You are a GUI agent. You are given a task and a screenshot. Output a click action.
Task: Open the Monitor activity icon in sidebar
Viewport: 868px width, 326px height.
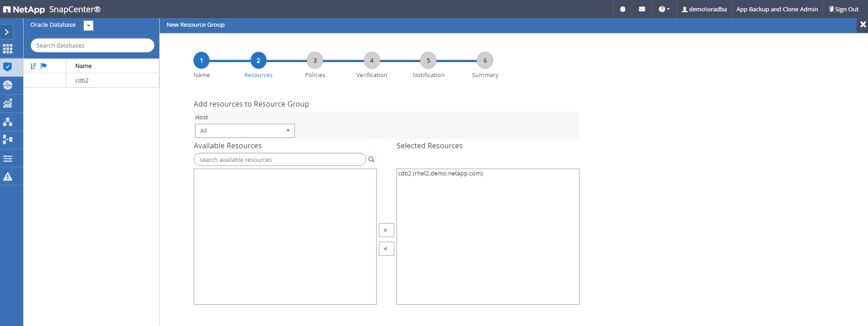(8, 85)
